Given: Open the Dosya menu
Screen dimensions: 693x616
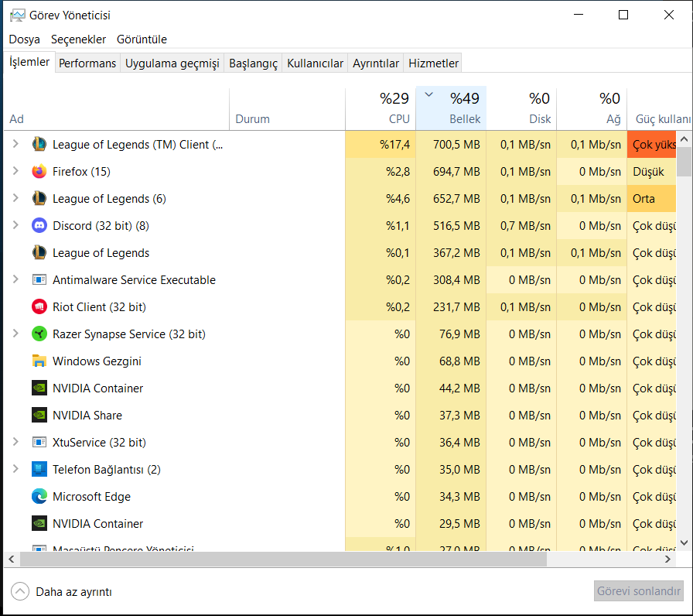Looking at the screenshot, I should pos(24,39).
